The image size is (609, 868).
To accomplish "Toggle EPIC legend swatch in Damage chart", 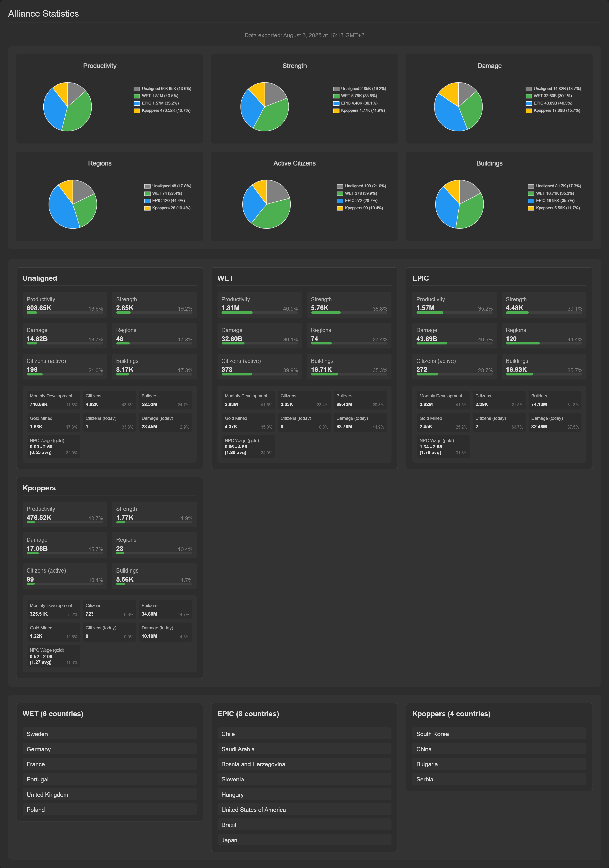I will [529, 103].
